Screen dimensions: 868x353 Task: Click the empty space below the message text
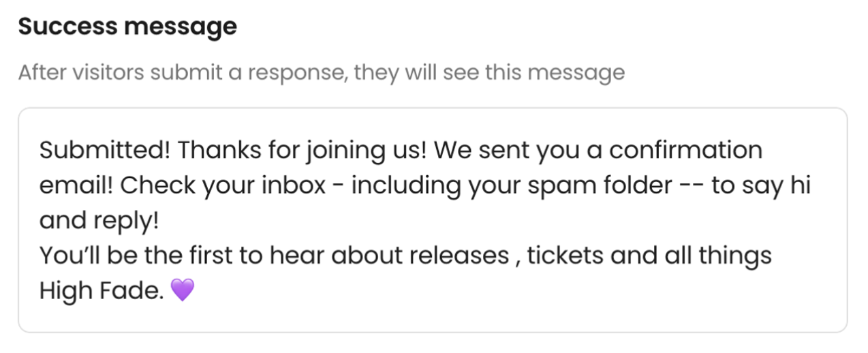coord(433,318)
